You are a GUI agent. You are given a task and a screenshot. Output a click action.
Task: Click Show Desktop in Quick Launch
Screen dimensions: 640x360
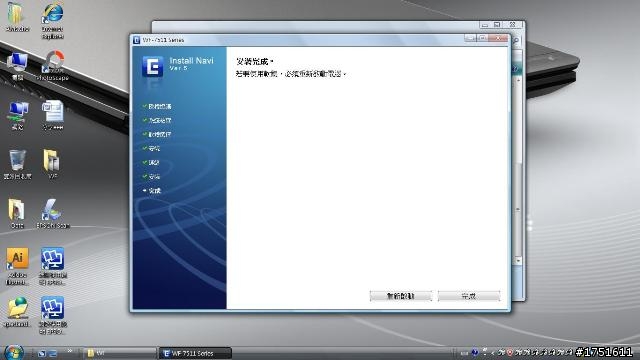41,353
